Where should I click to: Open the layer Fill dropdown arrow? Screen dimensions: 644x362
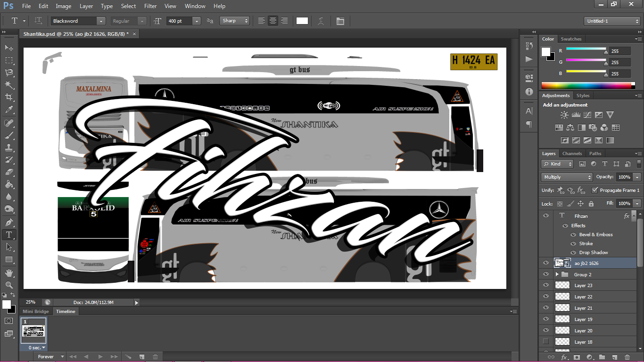click(x=637, y=204)
